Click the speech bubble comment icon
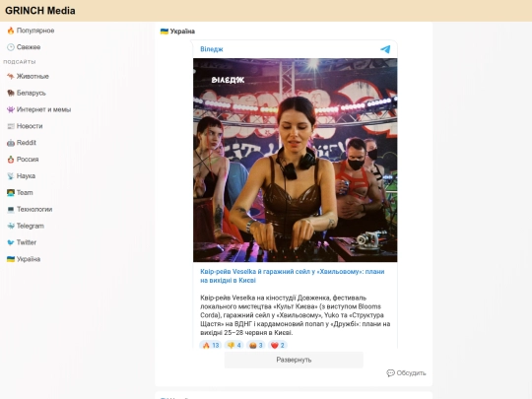This screenshot has height=399, width=532. [390, 372]
